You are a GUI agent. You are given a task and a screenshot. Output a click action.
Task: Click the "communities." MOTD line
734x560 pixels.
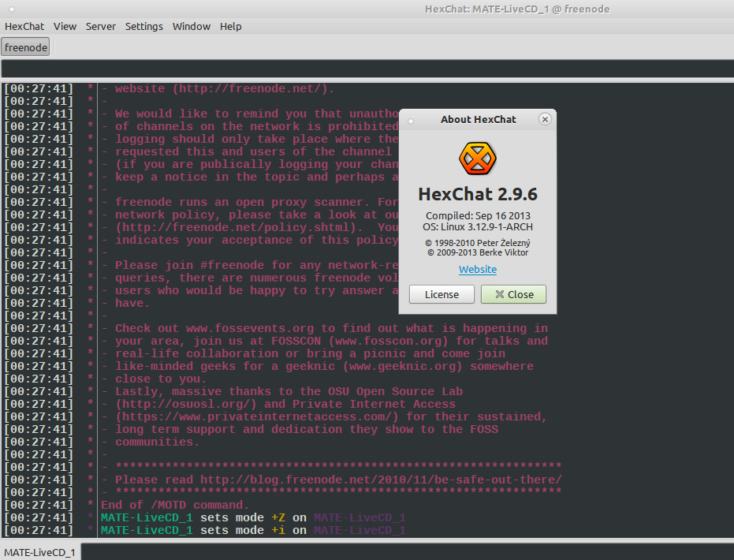(158, 442)
